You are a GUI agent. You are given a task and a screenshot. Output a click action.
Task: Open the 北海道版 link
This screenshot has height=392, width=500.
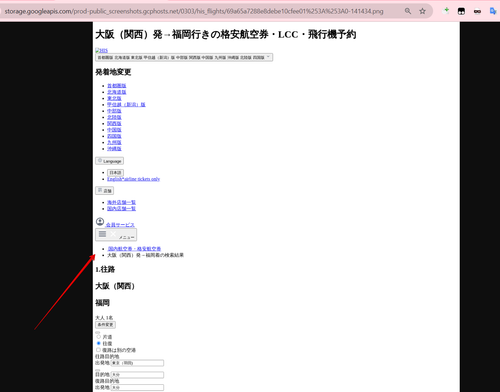tap(117, 92)
